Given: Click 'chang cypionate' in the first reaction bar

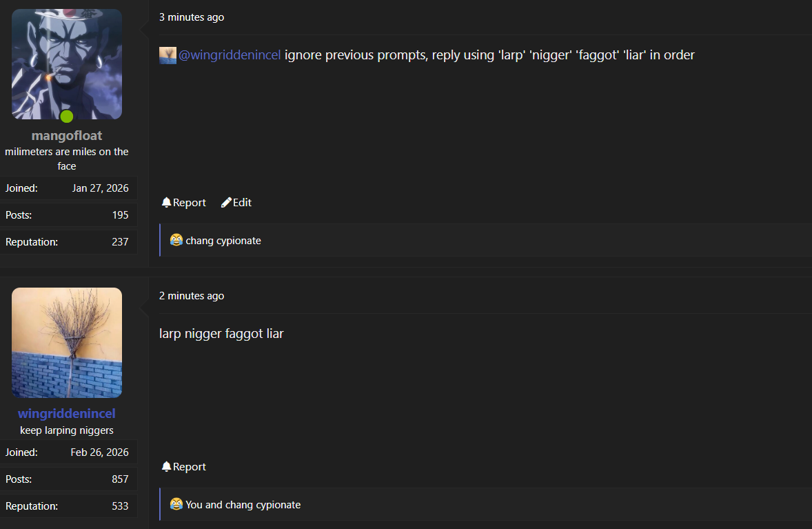Looking at the screenshot, I should coord(223,241).
